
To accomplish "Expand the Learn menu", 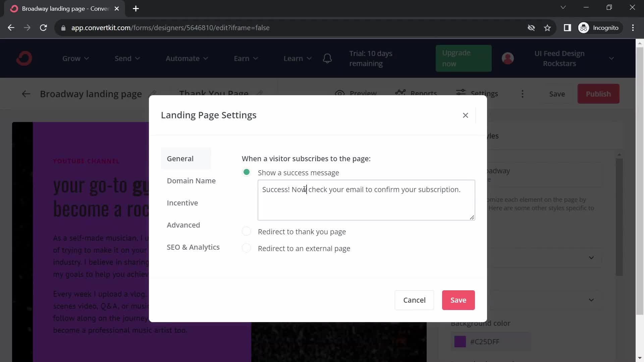I will click(298, 58).
